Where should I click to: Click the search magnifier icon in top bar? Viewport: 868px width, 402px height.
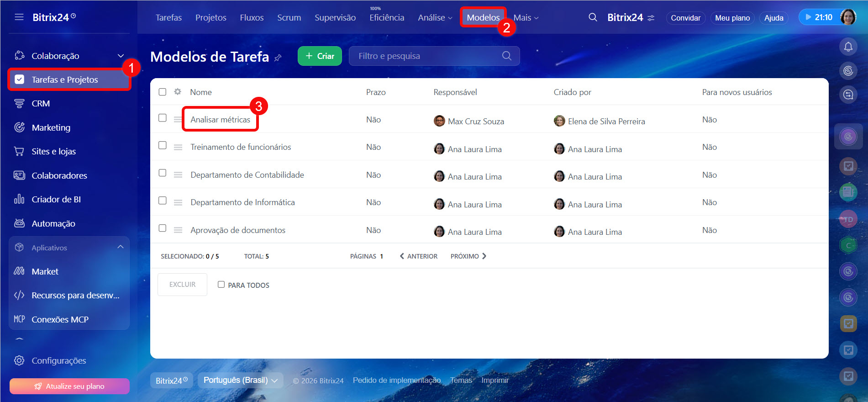pos(593,17)
